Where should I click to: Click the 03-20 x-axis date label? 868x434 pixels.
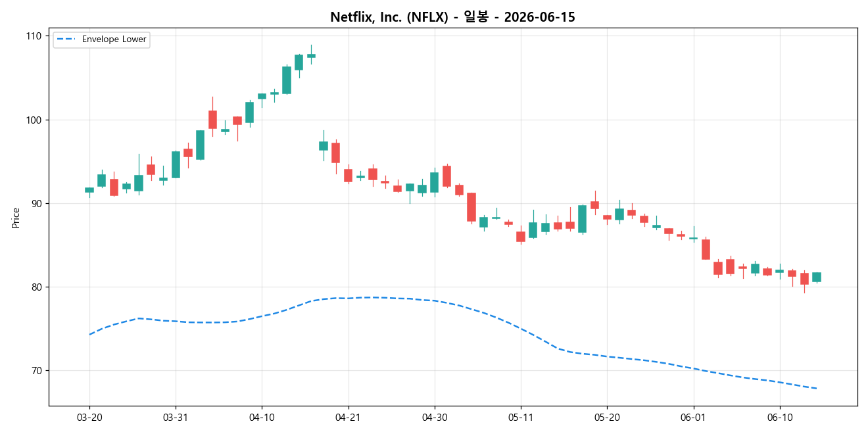point(89,417)
